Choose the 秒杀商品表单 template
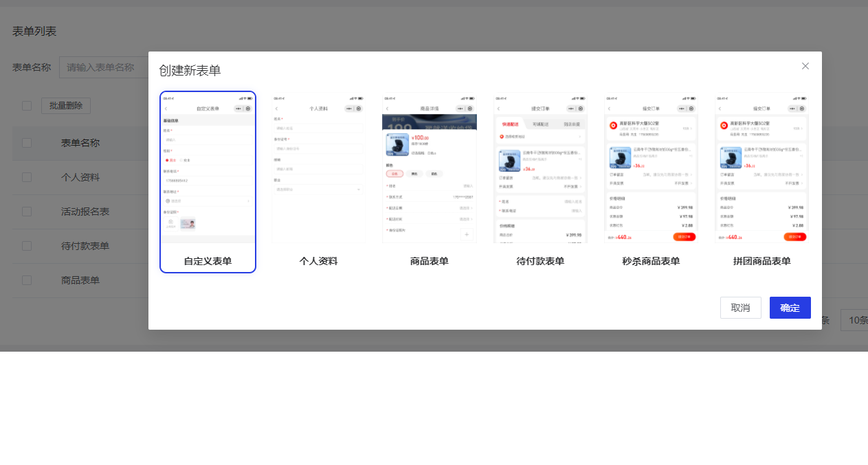 (x=651, y=168)
